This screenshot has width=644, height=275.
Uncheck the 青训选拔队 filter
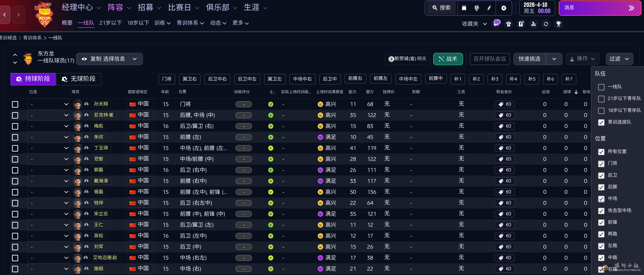601,122
